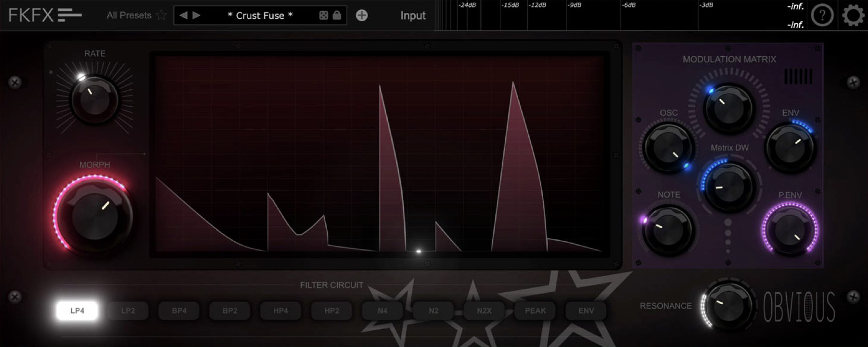Open the settings gear
868x347 pixels.
tap(853, 15)
